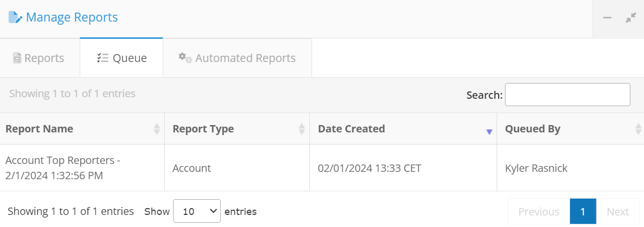Sort by Queued By arrows icon

(x=638, y=129)
